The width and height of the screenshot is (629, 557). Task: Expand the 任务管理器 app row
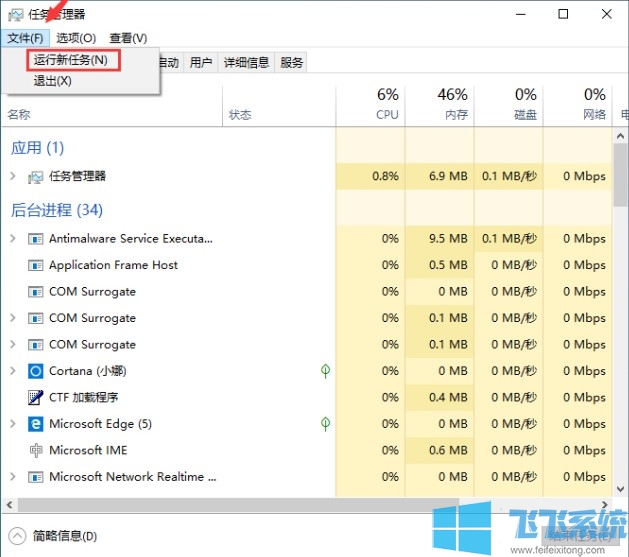pyautogui.click(x=13, y=176)
